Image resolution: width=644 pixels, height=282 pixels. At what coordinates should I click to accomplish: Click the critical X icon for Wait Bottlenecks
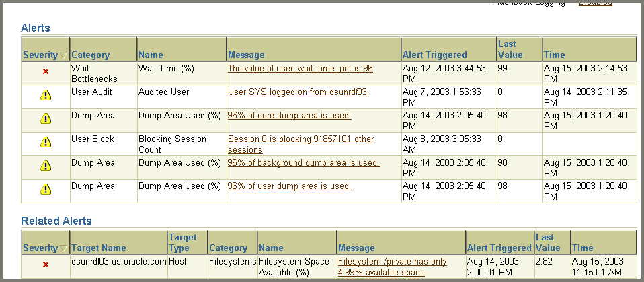(46, 71)
